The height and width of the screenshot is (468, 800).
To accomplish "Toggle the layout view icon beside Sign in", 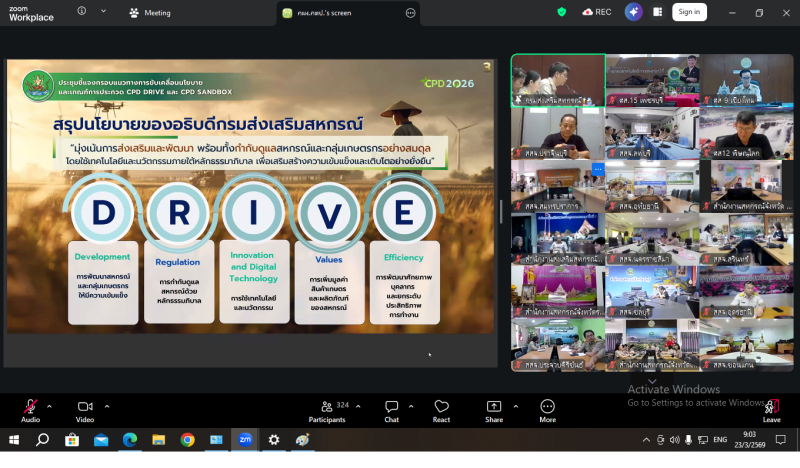I will click(658, 12).
